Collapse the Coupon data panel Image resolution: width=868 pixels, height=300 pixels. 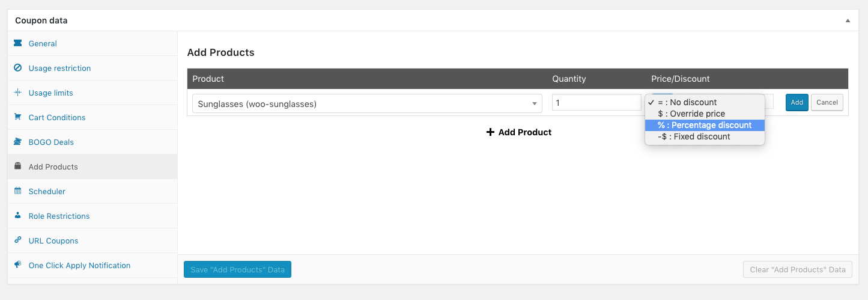coord(848,20)
